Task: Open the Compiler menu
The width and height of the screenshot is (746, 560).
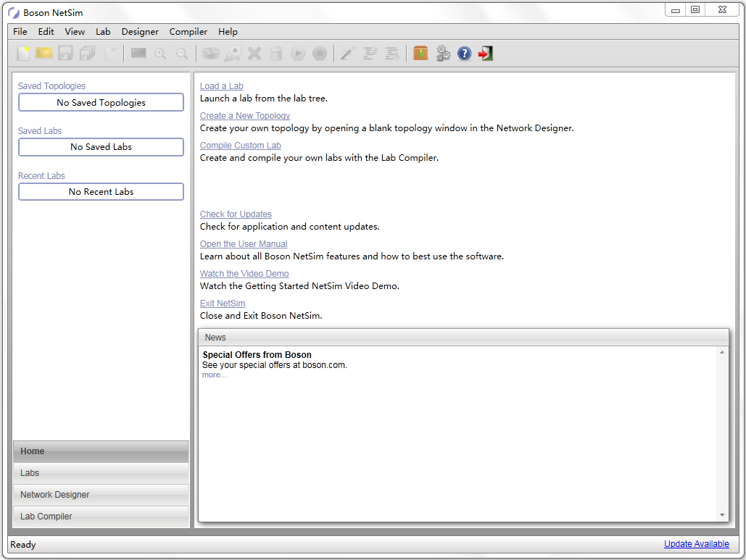Action: pyautogui.click(x=188, y=32)
